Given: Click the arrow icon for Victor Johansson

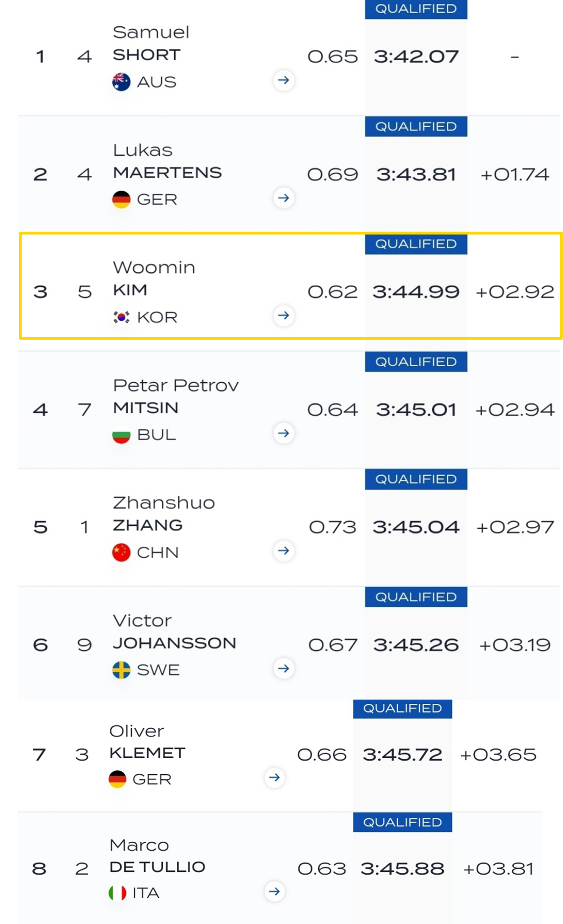Looking at the screenshot, I should tap(283, 669).
